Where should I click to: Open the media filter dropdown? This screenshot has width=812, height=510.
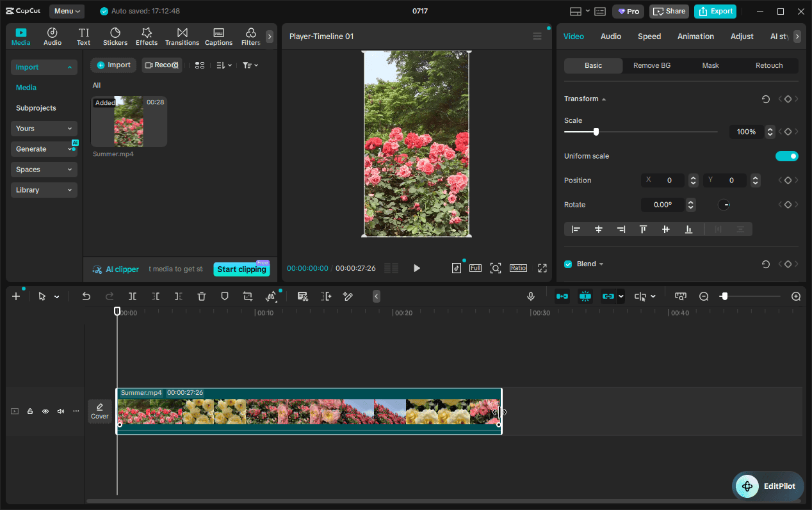pos(250,65)
